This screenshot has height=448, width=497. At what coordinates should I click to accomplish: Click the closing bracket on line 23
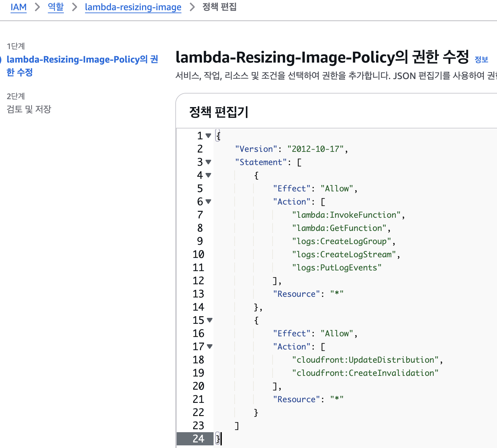click(237, 426)
